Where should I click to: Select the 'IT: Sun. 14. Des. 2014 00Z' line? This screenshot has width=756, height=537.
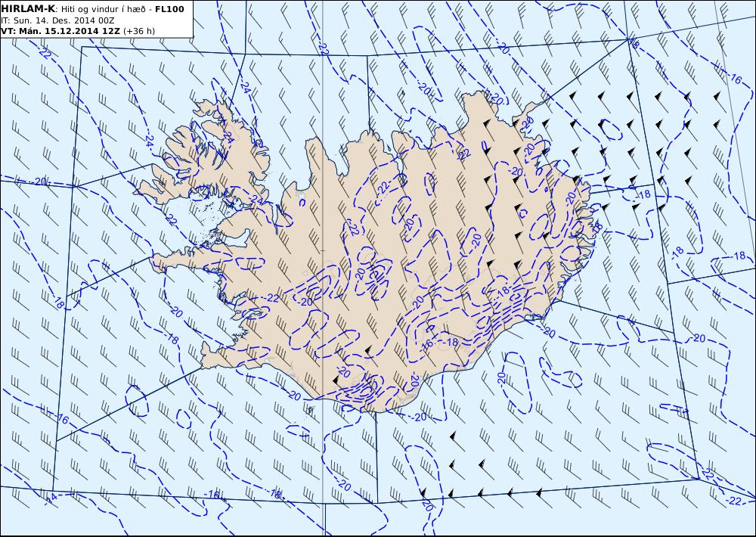[58, 20]
